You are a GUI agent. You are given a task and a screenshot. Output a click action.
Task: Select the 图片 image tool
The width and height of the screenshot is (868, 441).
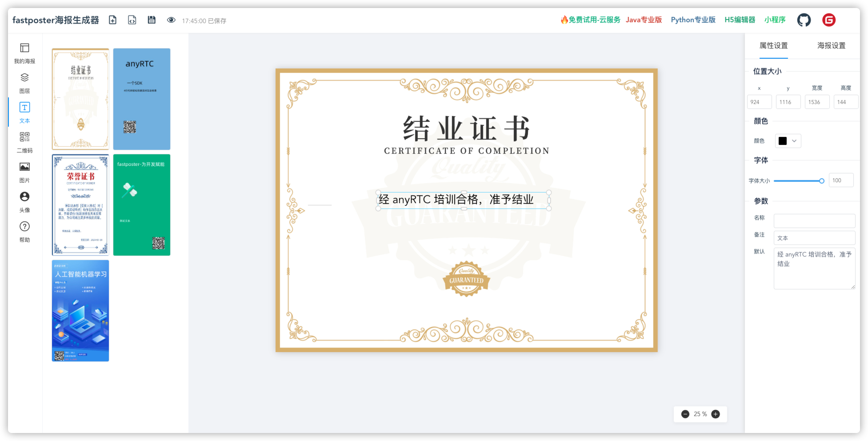(24, 172)
